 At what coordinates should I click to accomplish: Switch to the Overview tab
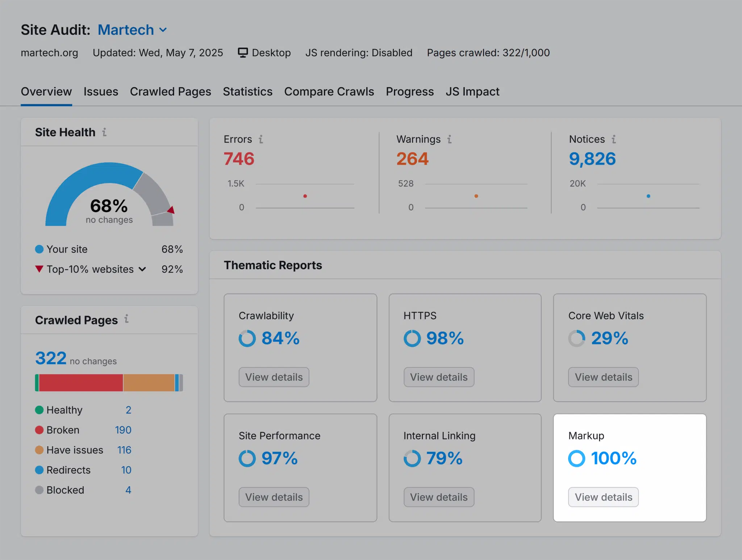[46, 92]
